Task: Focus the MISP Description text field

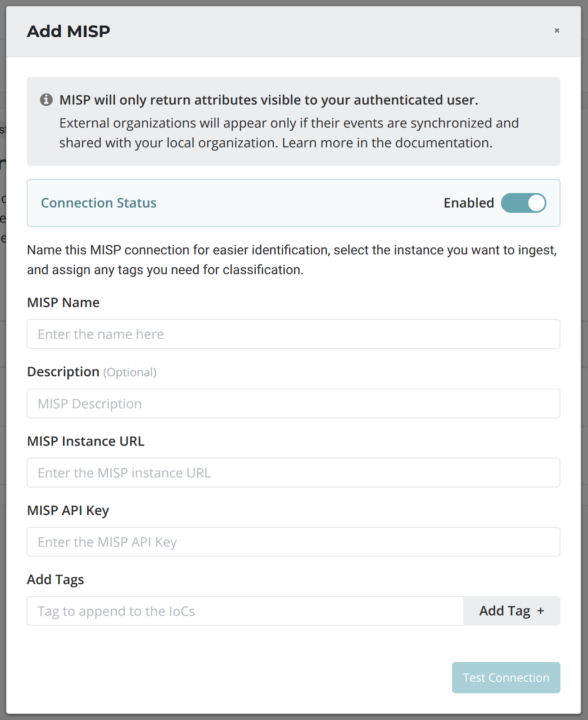Action: pos(293,404)
